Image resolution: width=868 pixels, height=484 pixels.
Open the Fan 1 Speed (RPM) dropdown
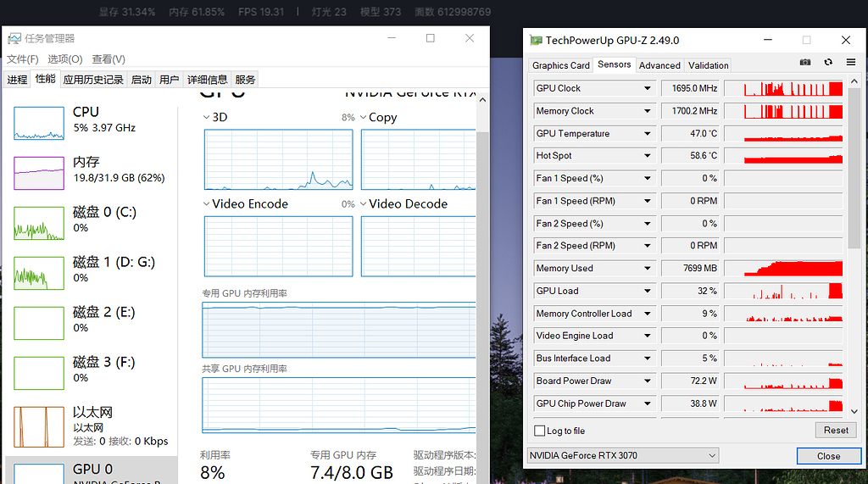[x=647, y=201]
